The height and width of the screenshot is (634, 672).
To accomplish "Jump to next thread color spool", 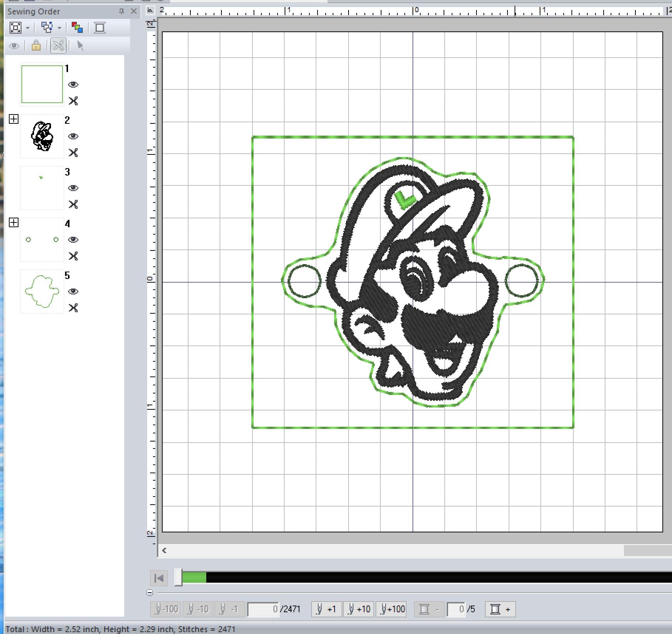I will click(500, 609).
